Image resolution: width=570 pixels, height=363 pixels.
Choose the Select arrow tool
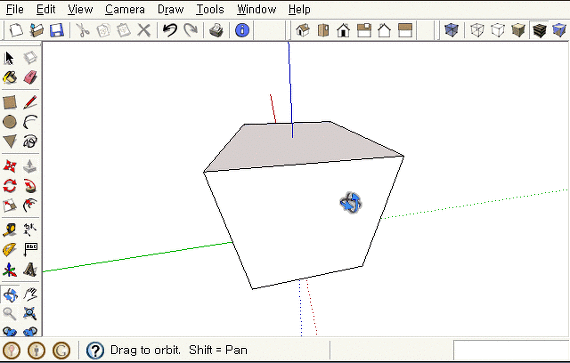coord(9,58)
